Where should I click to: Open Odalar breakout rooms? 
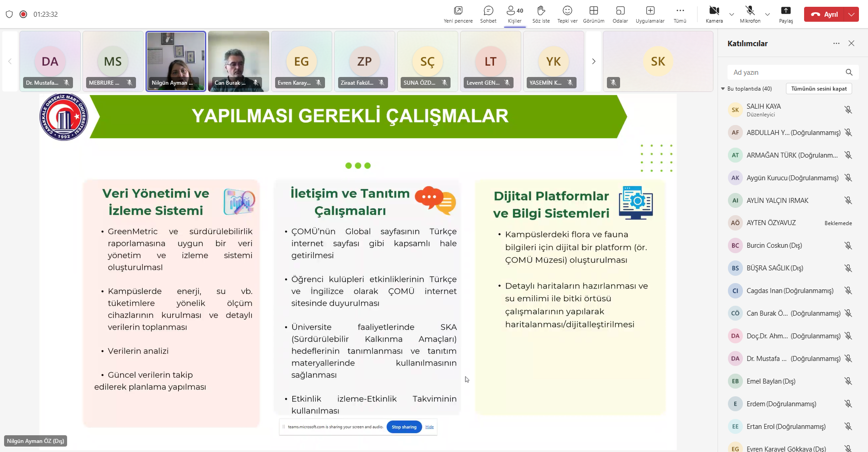[x=620, y=14]
